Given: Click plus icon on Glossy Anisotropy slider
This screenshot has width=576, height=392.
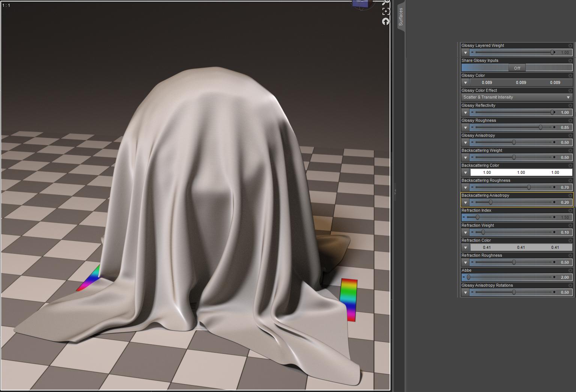Looking at the screenshot, I should coord(554,142).
